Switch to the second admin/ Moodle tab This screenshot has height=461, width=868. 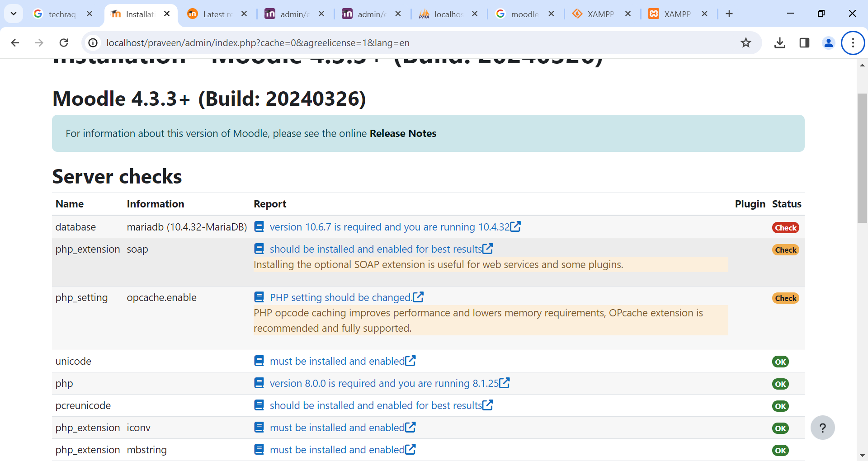click(x=372, y=14)
